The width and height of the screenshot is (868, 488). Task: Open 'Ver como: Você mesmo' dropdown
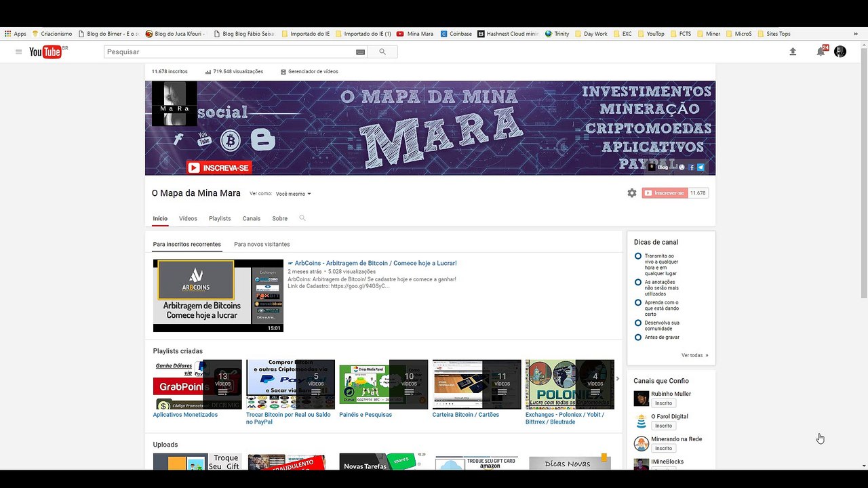(294, 194)
